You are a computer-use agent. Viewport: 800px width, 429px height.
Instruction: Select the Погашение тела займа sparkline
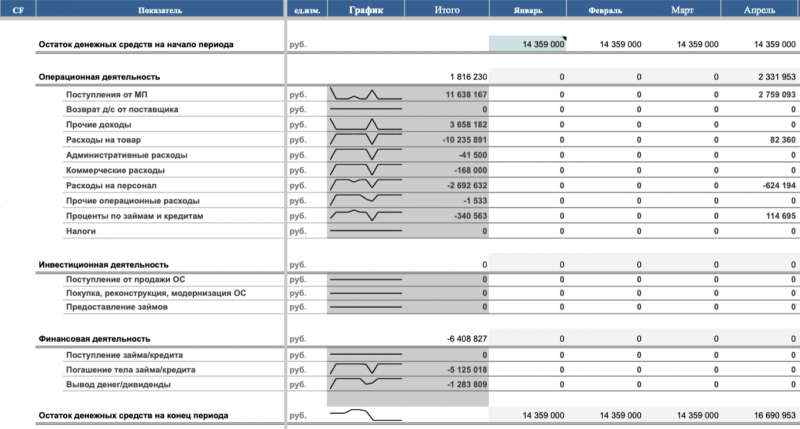[x=366, y=369]
